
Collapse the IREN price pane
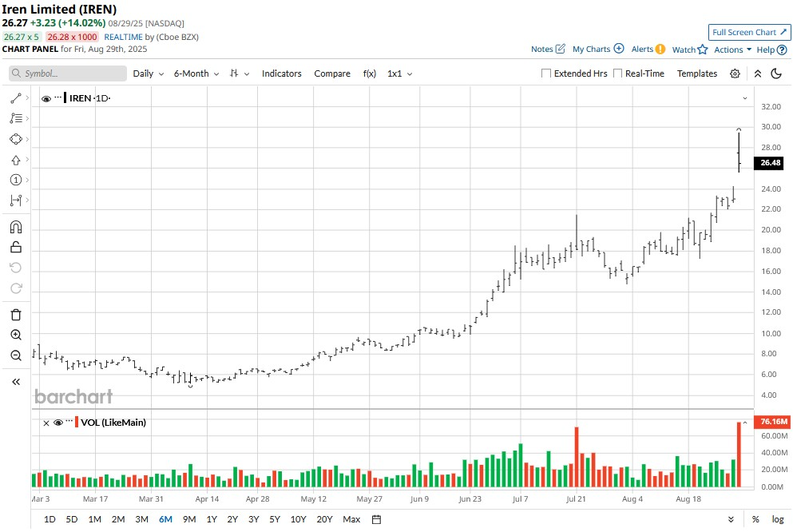click(744, 98)
